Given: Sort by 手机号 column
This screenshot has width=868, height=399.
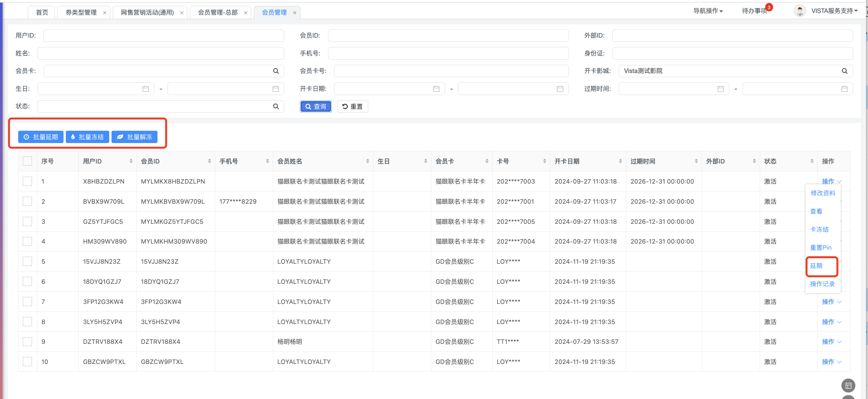Looking at the screenshot, I should point(267,161).
